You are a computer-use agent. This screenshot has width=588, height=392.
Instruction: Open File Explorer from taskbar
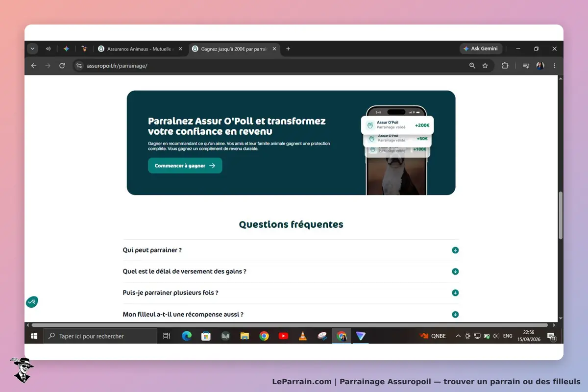(x=245, y=336)
